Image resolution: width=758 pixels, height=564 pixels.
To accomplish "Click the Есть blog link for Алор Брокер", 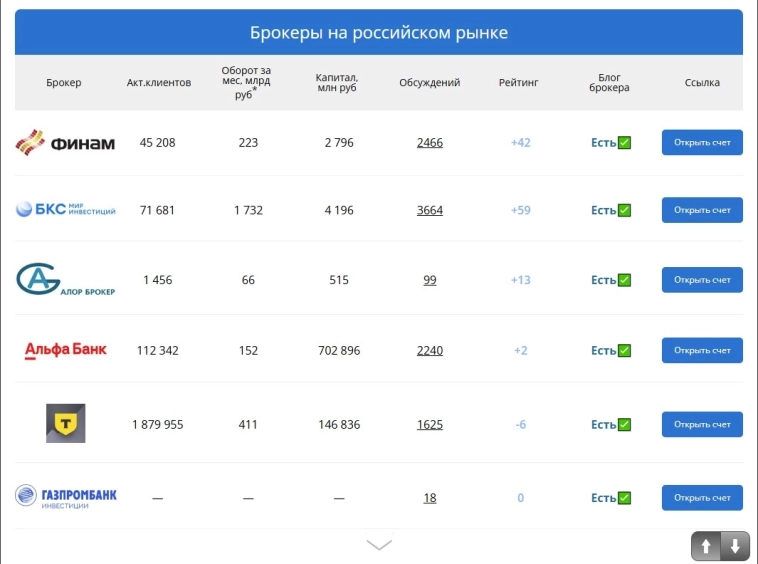I will click(x=603, y=280).
